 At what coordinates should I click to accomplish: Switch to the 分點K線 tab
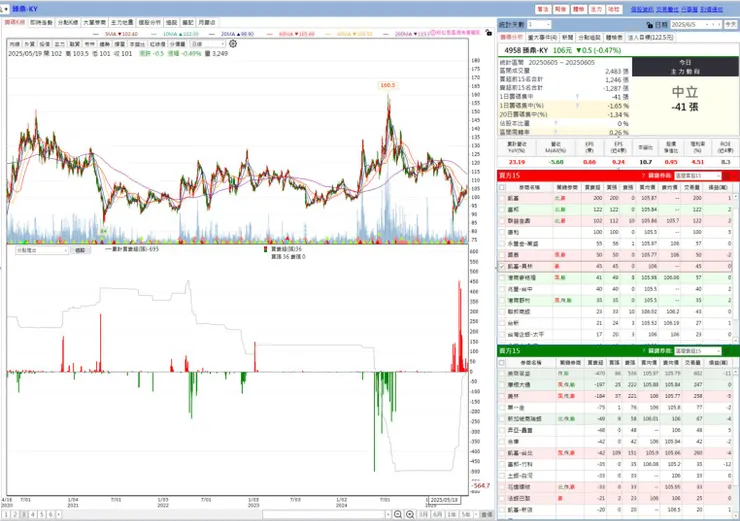[68, 22]
